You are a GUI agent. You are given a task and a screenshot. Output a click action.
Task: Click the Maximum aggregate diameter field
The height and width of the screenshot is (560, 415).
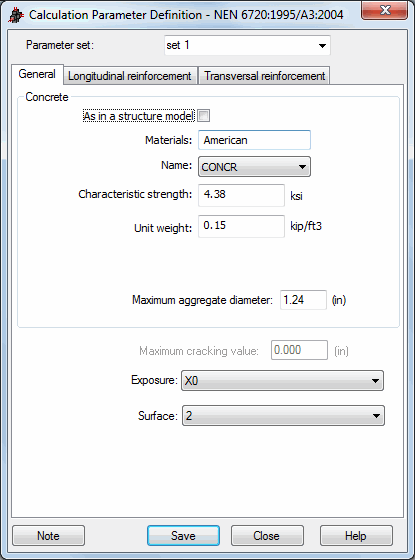coord(303,300)
